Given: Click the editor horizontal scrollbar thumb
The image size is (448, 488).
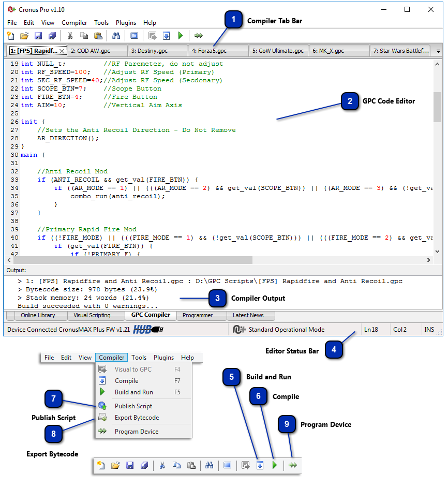Looking at the screenshot, I should click(133, 260).
